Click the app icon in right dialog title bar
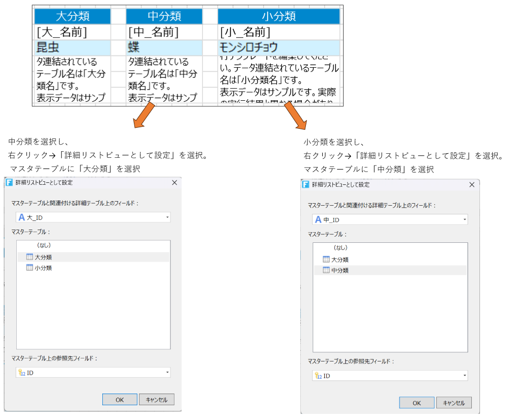Viewport: 509px width, 420px height. pyautogui.click(x=305, y=184)
